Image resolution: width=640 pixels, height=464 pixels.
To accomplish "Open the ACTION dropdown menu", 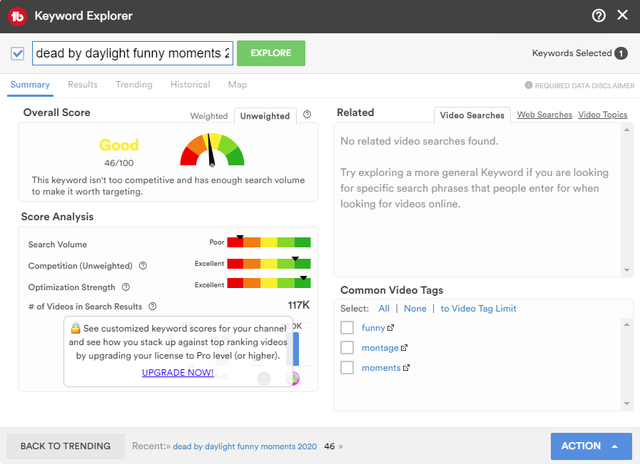I will click(591, 446).
